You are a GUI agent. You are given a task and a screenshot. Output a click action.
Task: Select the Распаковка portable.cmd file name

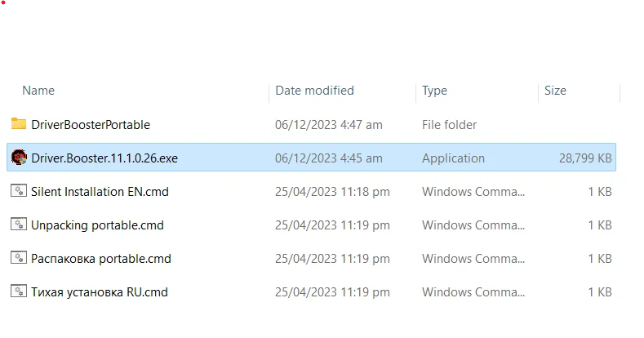click(x=101, y=259)
